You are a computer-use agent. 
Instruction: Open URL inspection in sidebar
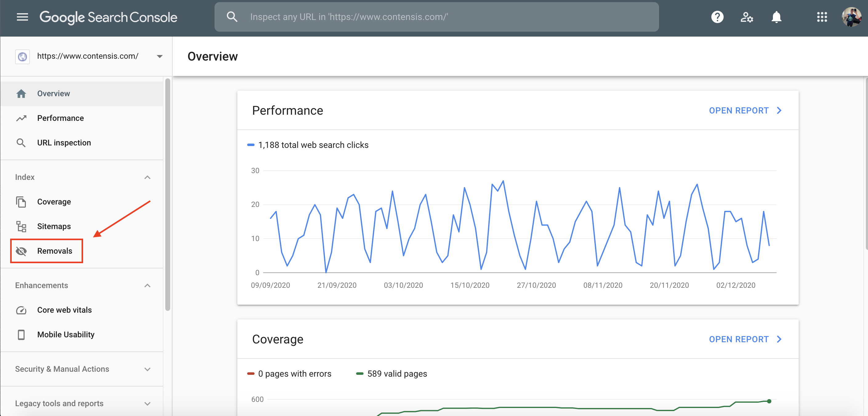point(82,143)
